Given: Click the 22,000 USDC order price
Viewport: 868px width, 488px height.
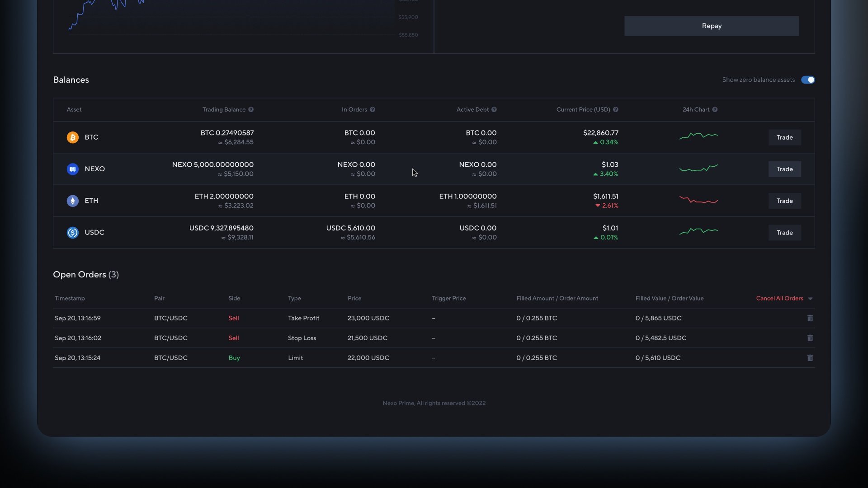Looking at the screenshot, I should (368, 358).
